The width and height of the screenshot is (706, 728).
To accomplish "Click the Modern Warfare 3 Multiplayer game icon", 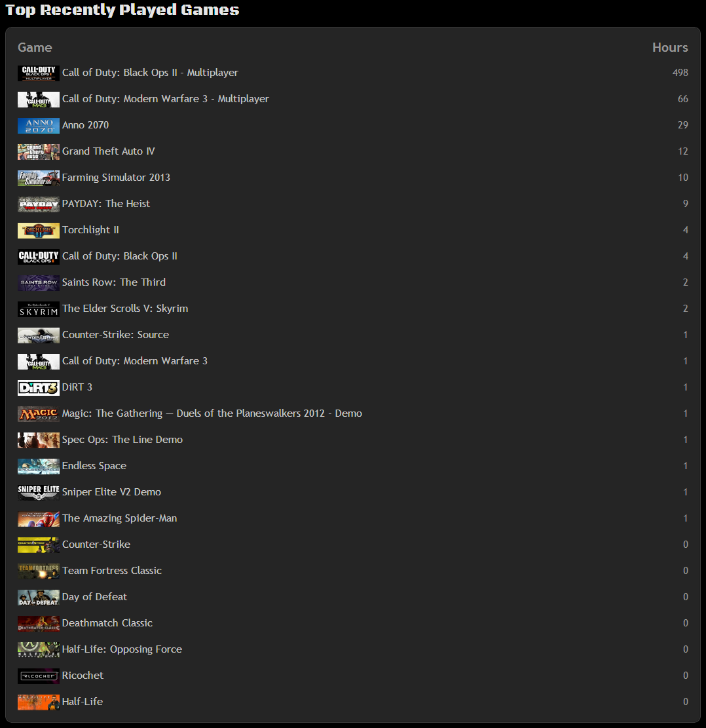I will coord(39,100).
